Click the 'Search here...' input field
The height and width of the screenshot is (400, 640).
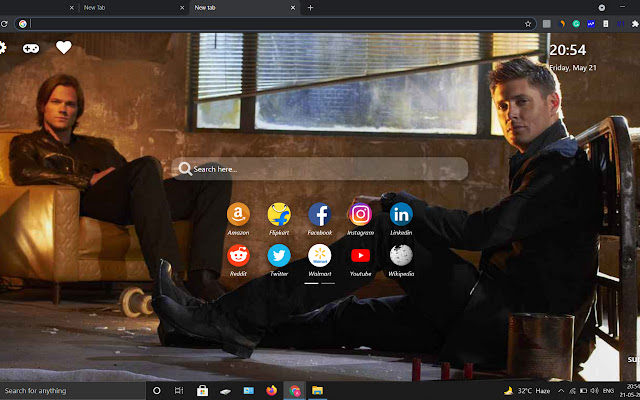click(x=320, y=169)
